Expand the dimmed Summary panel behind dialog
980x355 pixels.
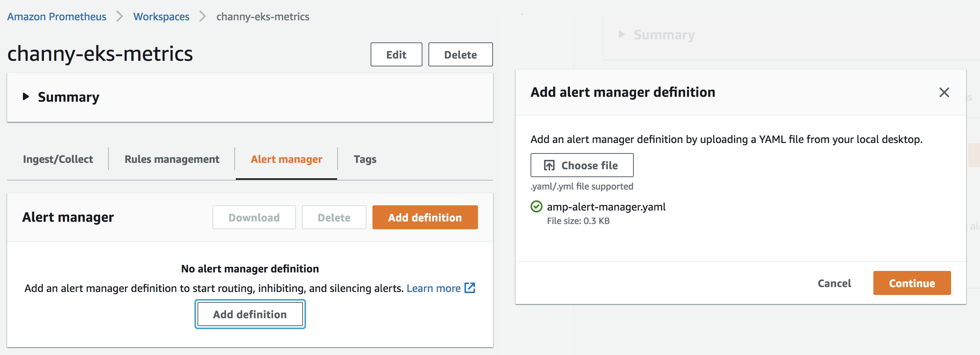point(622,35)
